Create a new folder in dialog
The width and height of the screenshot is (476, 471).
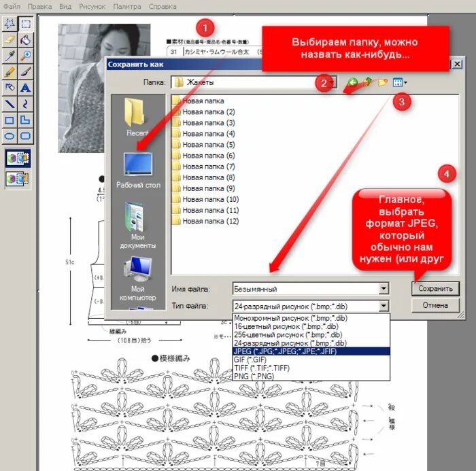[x=382, y=82]
